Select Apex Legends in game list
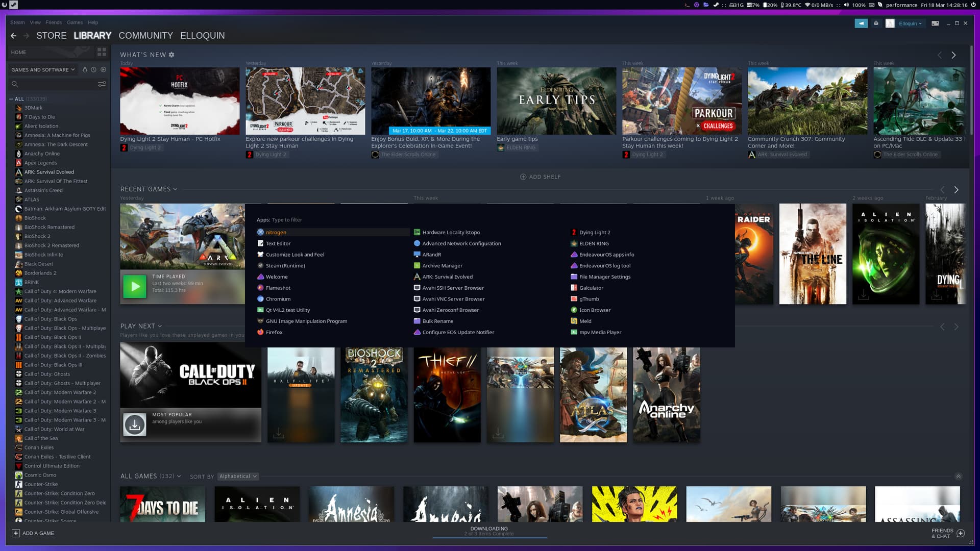 (41, 163)
